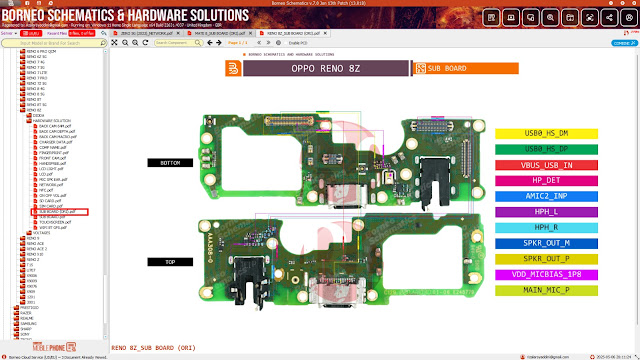Close the ZERO 30 NETWORK.pdf tab
Image resolution: width=640 pixels, height=360 pixels.
[178, 33]
